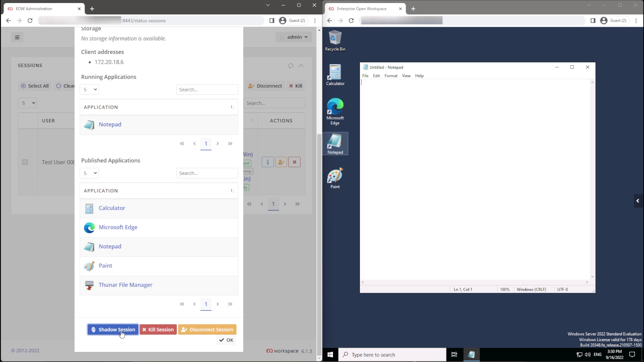Select Notepad desktop shortcut

coord(335,144)
